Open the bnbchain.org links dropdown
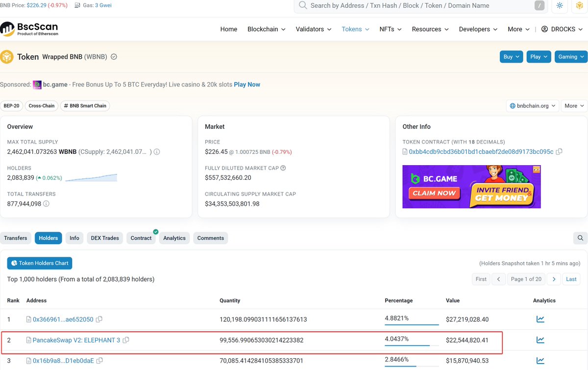The width and height of the screenshot is (588, 370). point(533,106)
